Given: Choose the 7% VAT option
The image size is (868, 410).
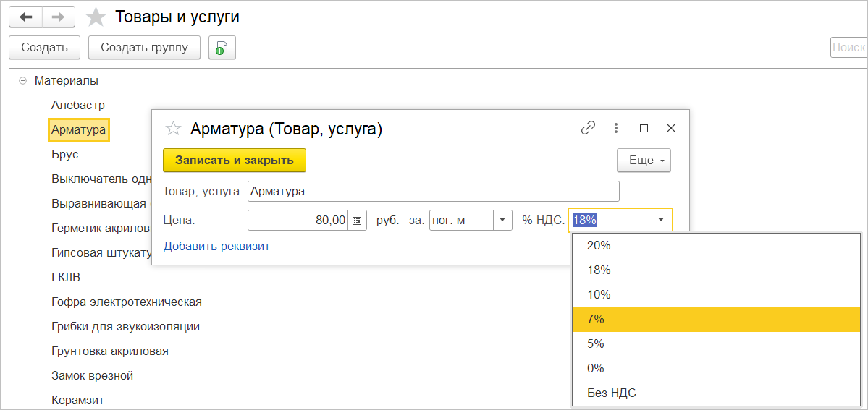Looking at the screenshot, I should click(x=596, y=319).
